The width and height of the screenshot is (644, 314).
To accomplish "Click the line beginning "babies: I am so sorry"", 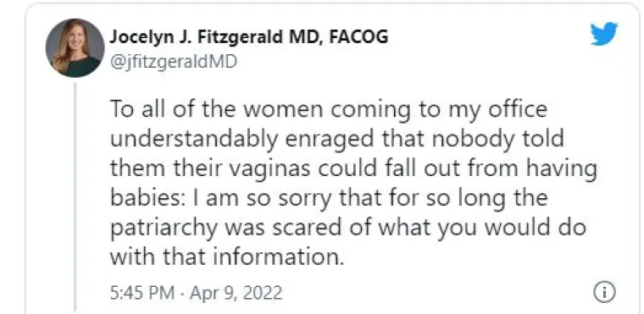I will [x=329, y=199].
